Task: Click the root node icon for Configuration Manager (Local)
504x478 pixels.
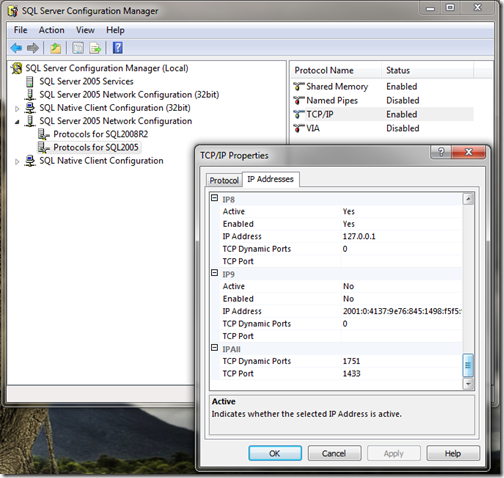Action: [x=17, y=68]
